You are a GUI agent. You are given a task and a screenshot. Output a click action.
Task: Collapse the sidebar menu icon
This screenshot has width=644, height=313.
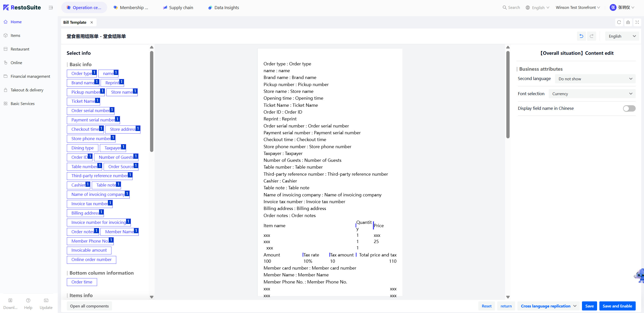click(x=51, y=8)
